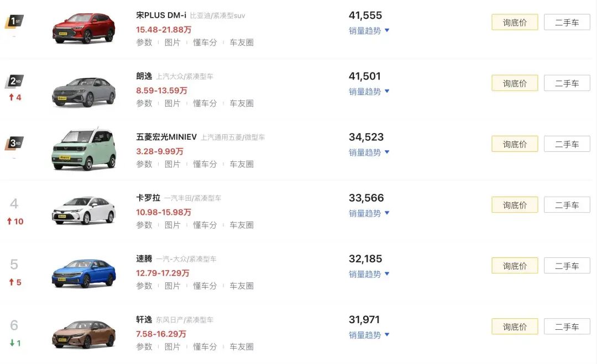The height and width of the screenshot is (364, 597).
Task: Click the 2nd place rank badge
Action: click(x=14, y=81)
